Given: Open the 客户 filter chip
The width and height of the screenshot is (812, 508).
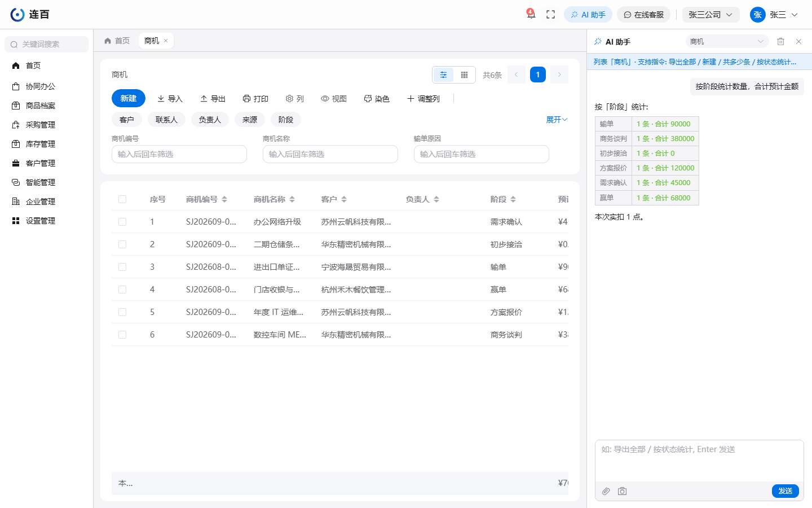Looking at the screenshot, I should (127, 120).
